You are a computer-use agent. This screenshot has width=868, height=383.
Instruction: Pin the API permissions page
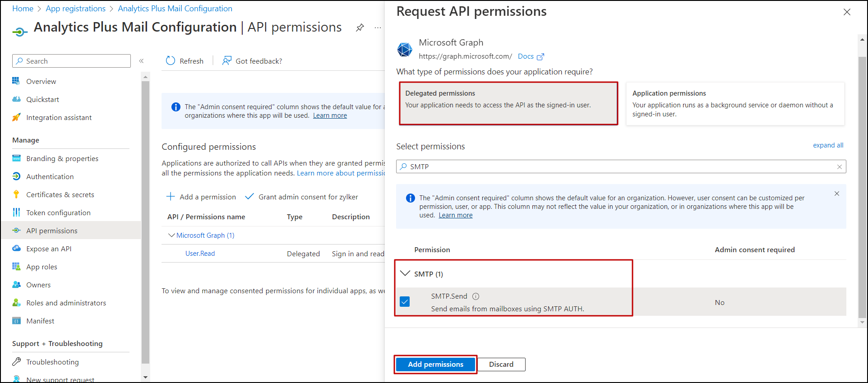coord(360,28)
